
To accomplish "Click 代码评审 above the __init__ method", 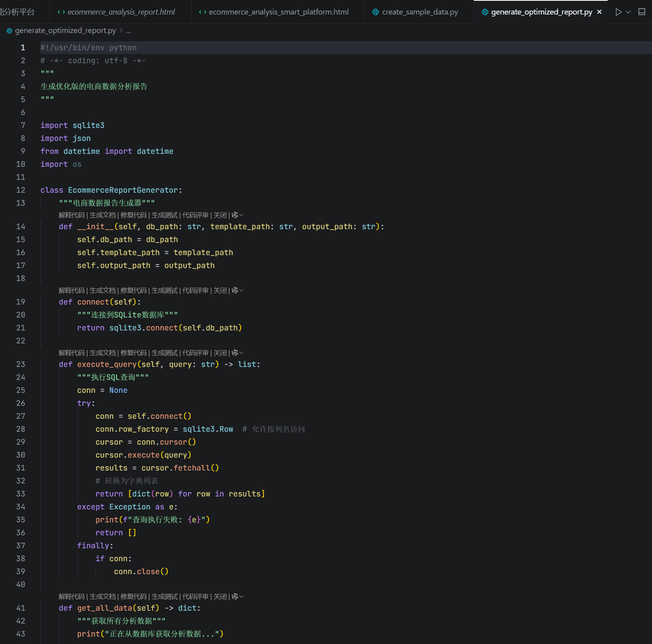I will 195,215.
